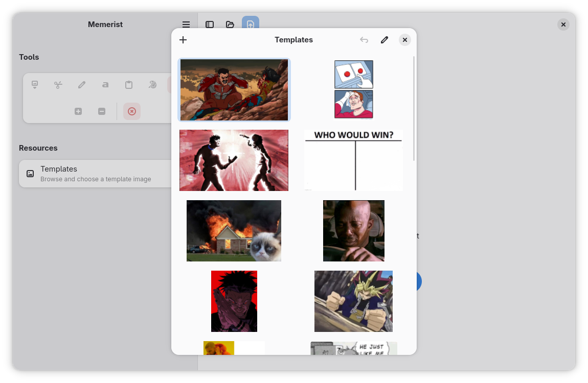Select the pencil draw tool in Tools
Viewport: 588px width, 383px height.
click(82, 85)
